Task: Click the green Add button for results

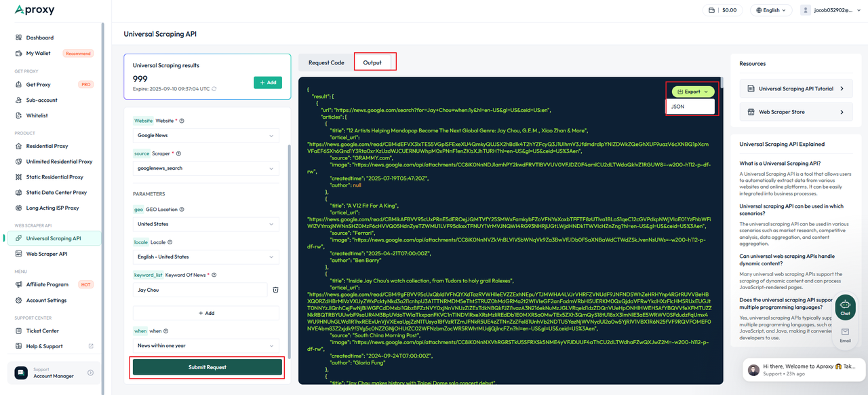Action: pos(268,82)
